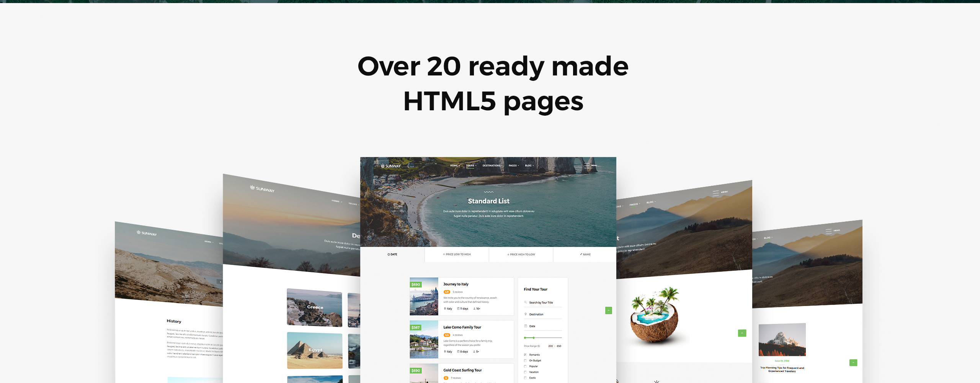Open the Blog dropdown in center navigation
The width and height of the screenshot is (980, 383).
pos(529,165)
